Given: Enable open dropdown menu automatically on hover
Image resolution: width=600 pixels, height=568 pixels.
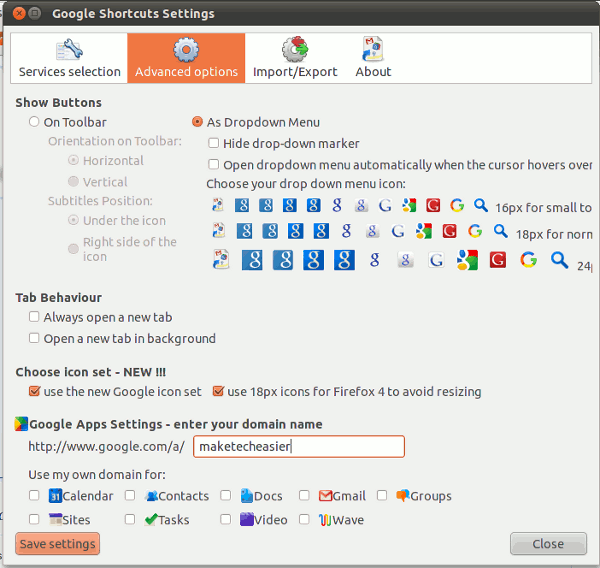Looking at the screenshot, I should pos(213,165).
